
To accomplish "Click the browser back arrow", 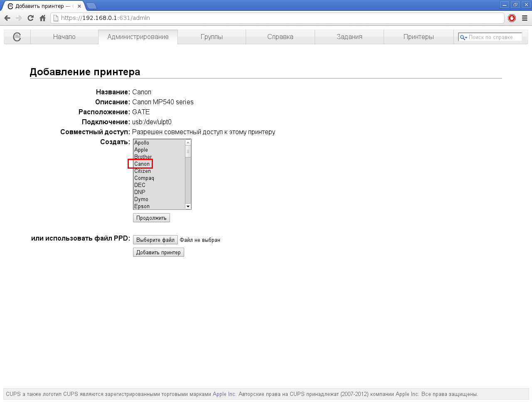I will pyautogui.click(x=7, y=18).
